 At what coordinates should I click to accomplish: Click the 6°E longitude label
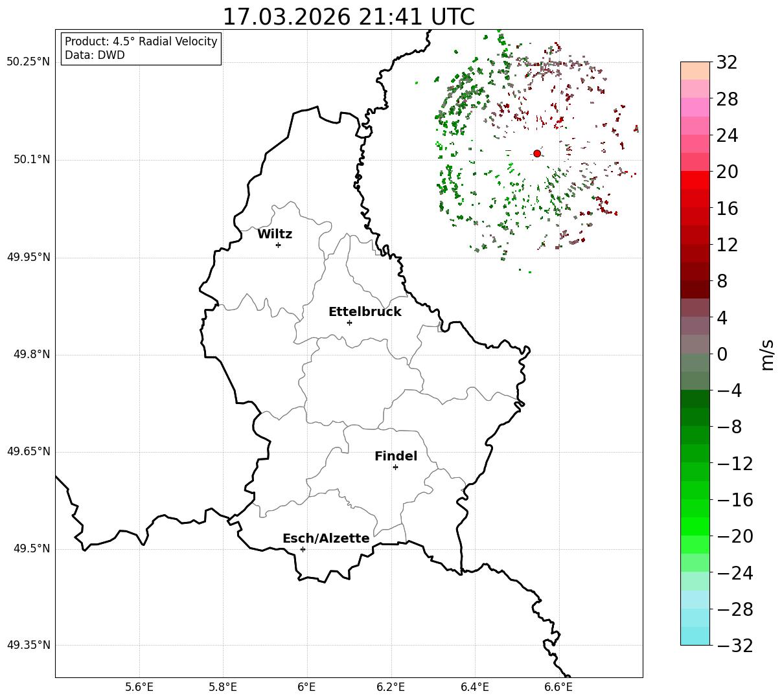point(306,687)
